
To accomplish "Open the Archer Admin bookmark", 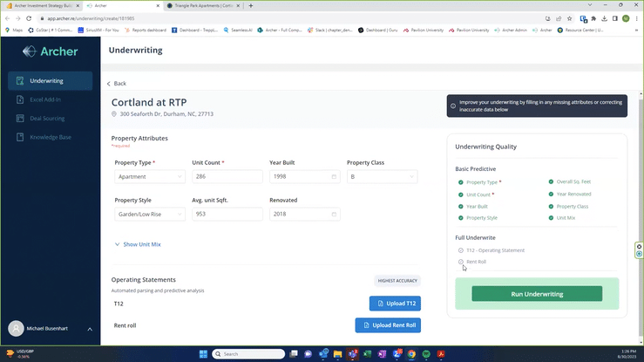I will click(x=511, y=30).
